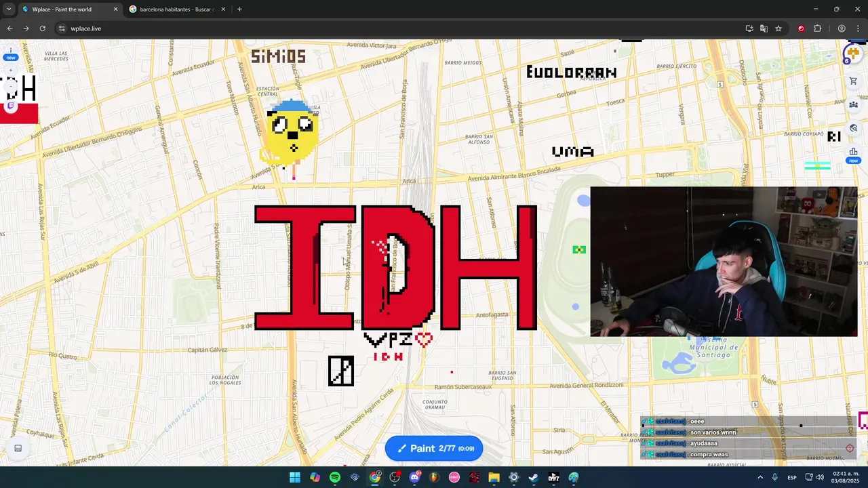Open Chrome from the taskbar
Viewport: 868px width, 488px height.
(x=375, y=477)
